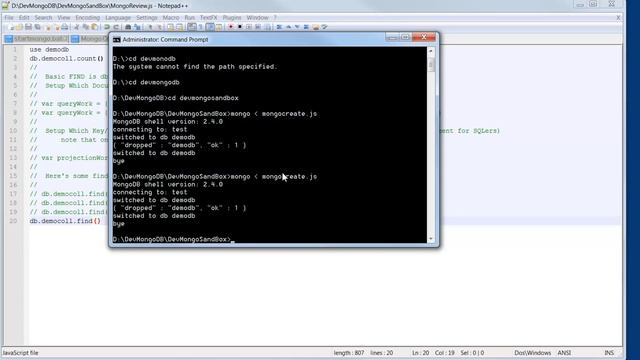Click the Save recorded macro icon
This screenshot has width=640, height=360.
[267, 27]
